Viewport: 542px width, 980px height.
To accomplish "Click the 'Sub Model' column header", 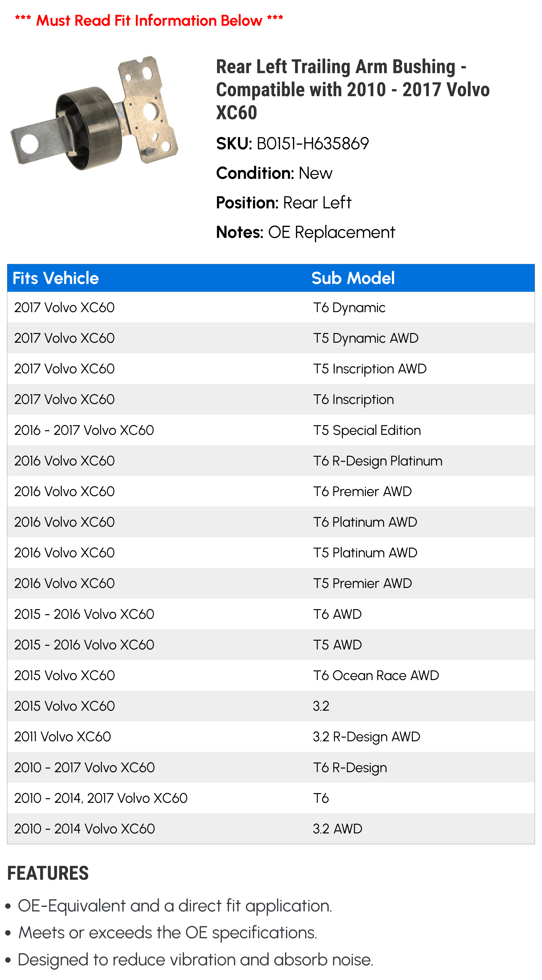I will [353, 278].
